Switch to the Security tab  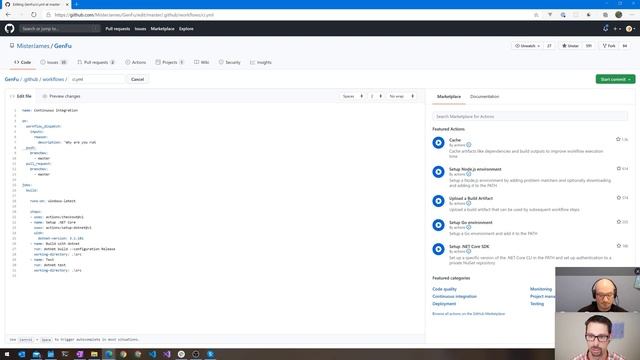[229, 62]
